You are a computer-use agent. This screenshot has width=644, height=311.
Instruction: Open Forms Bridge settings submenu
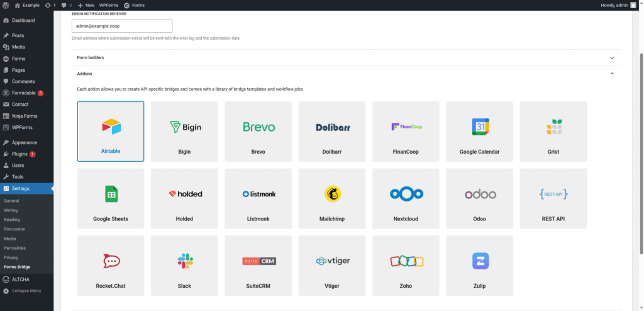(17, 267)
